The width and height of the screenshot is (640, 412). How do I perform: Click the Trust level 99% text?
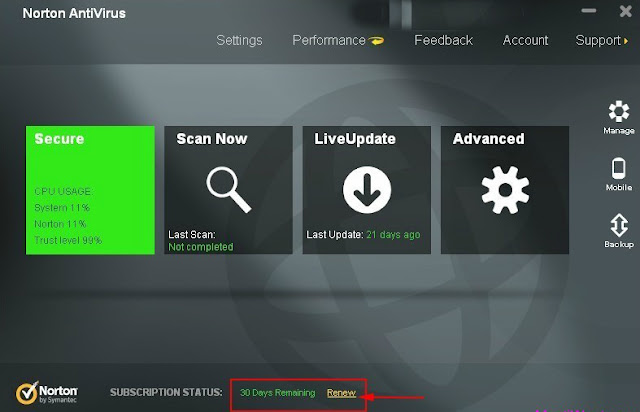[68, 240]
